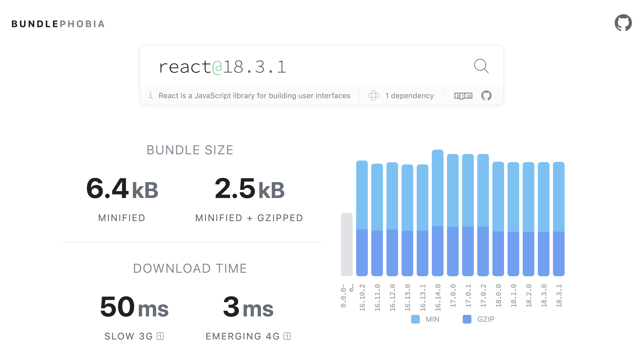Click the 6.4 kB minified size value
Image resolution: width=644 pixels, height=363 pixels.
pyautogui.click(x=122, y=188)
